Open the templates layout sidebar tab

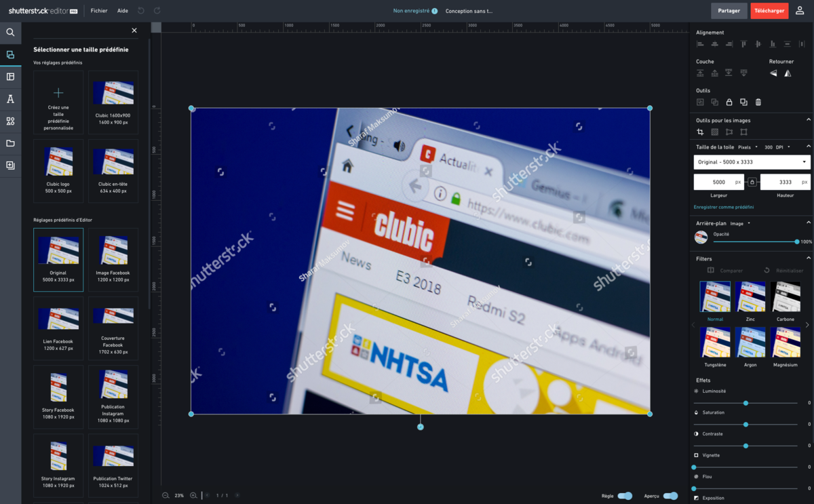(x=10, y=77)
